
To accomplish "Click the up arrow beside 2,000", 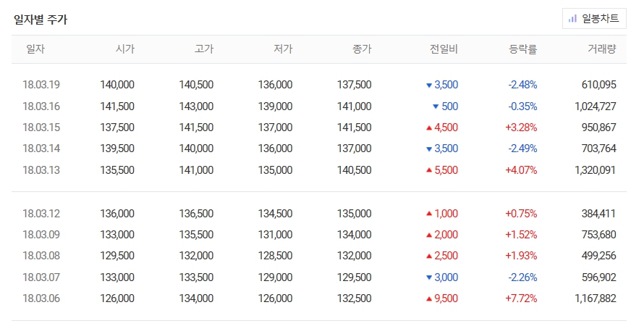I will (429, 235).
